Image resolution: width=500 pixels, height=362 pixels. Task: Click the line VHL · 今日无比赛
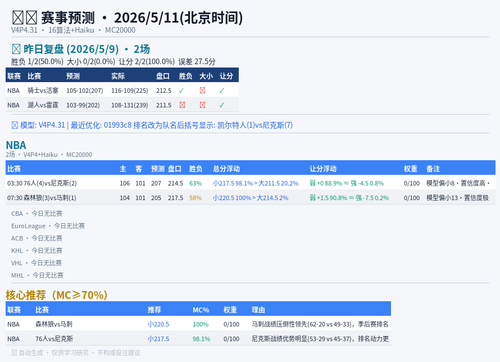point(36,263)
